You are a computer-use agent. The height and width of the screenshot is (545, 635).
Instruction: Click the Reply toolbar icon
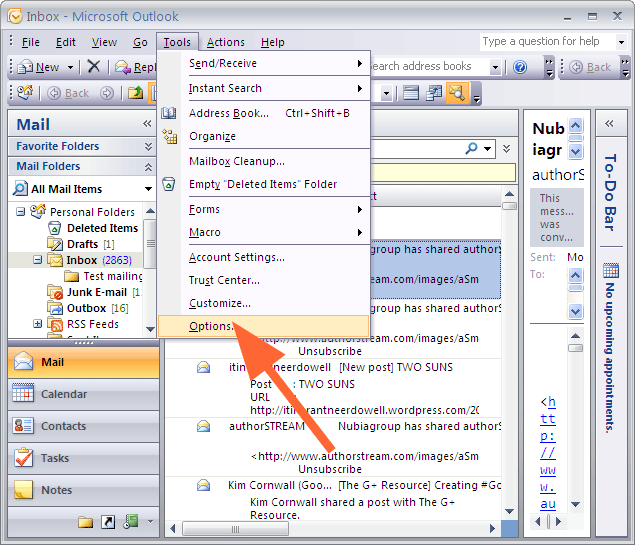click(135, 67)
